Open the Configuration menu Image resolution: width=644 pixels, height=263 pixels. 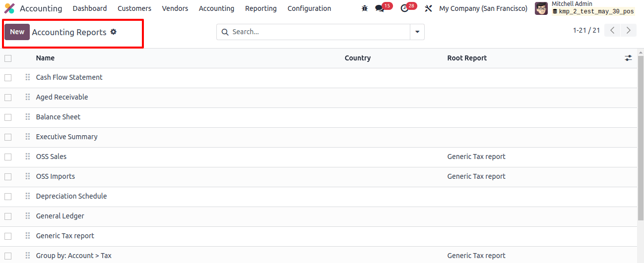309,8
